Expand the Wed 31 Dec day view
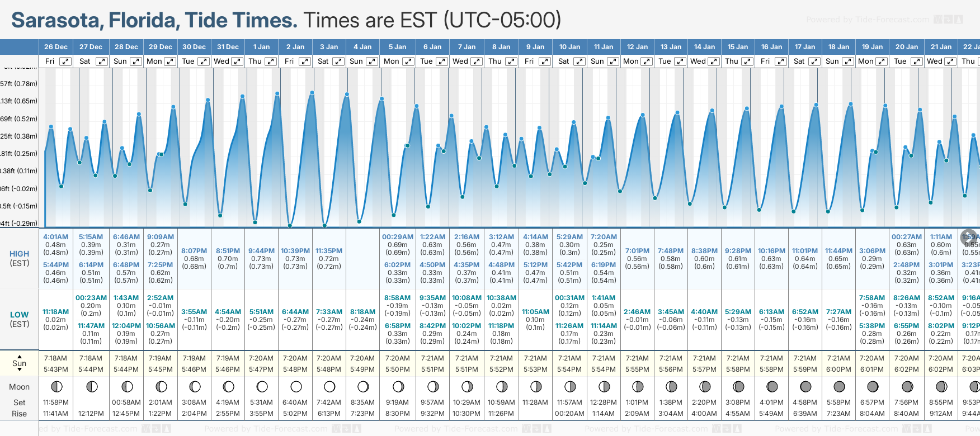The width and height of the screenshot is (980, 436). tap(237, 61)
